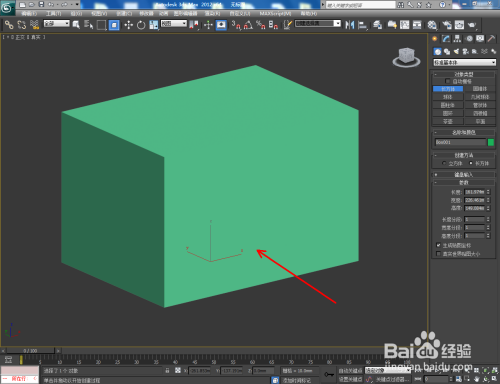Screen dimensions: 500x384
Task: Click the Bind to Space Warp tool
Action: 34,25
